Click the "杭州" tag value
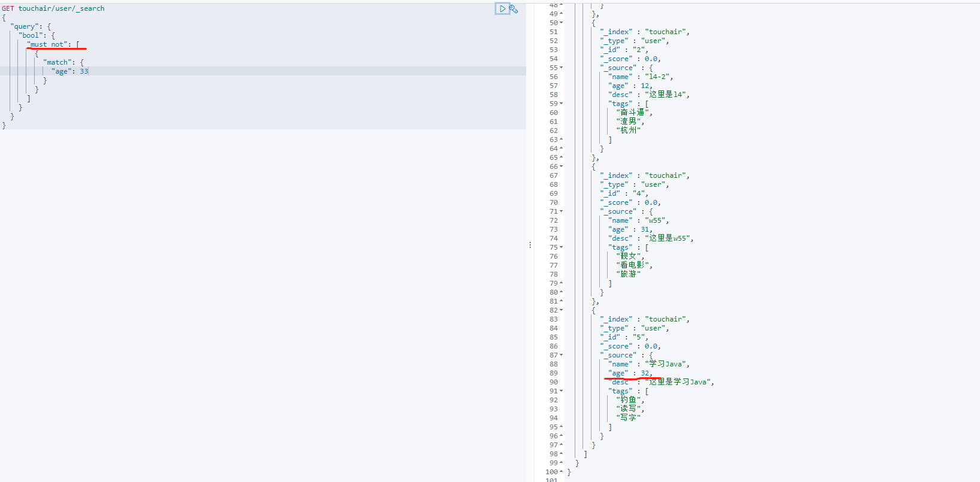Image resolution: width=980 pixels, height=482 pixels. pos(628,131)
